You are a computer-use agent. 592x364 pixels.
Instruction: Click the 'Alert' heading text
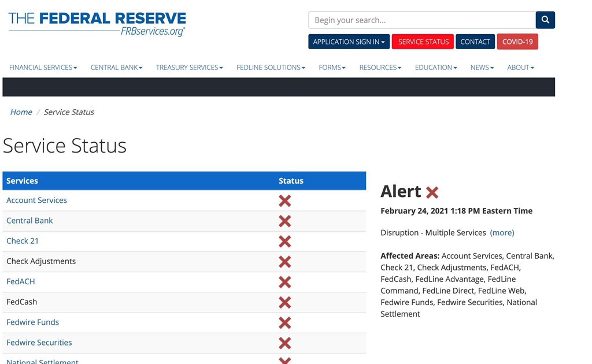click(x=401, y=191)
